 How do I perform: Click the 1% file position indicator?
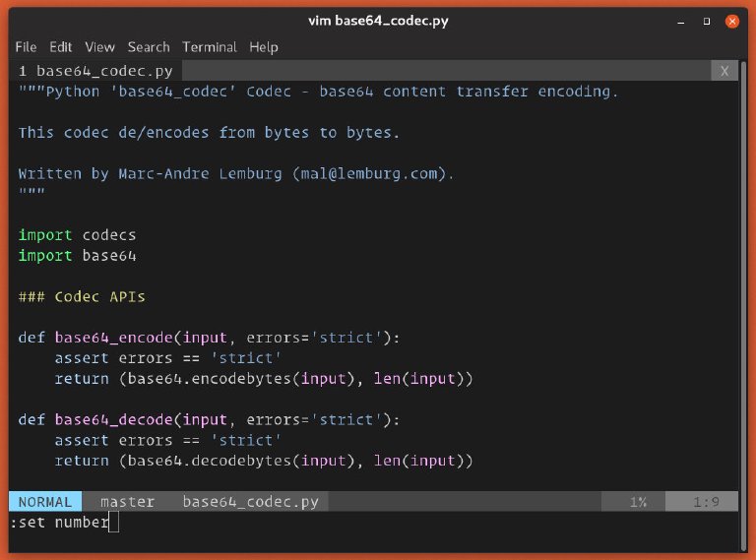[638, 502]
